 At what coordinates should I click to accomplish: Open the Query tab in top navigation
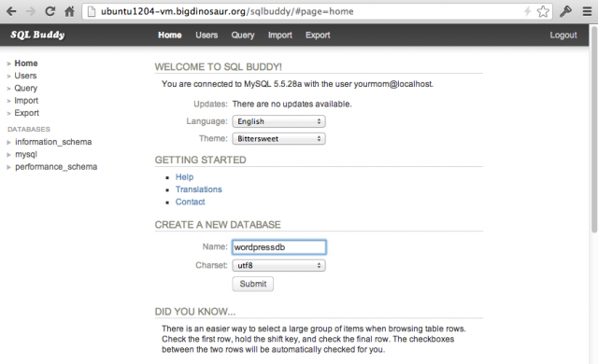pyautogui.click(x=243, y=35)
